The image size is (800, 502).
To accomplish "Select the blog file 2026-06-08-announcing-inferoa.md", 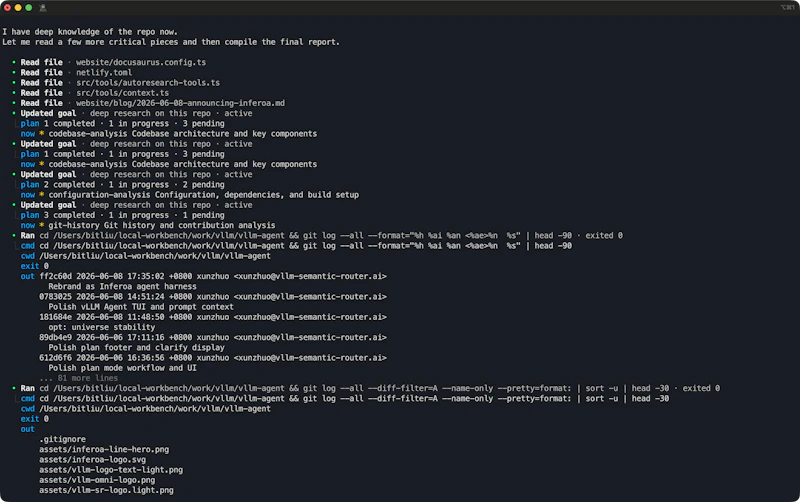I will click(x=181, y=103).
